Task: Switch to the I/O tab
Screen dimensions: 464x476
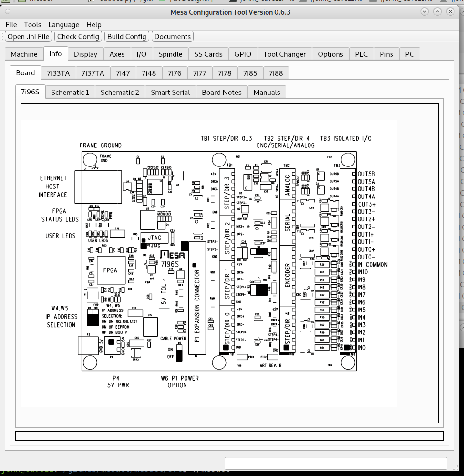Action: pyautogui.click(x=142, y=54)
